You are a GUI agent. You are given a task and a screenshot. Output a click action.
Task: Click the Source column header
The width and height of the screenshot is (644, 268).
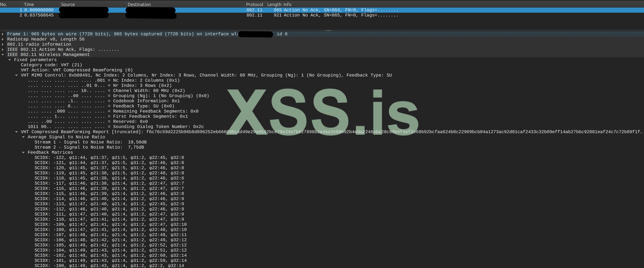(x=68, y=4)
